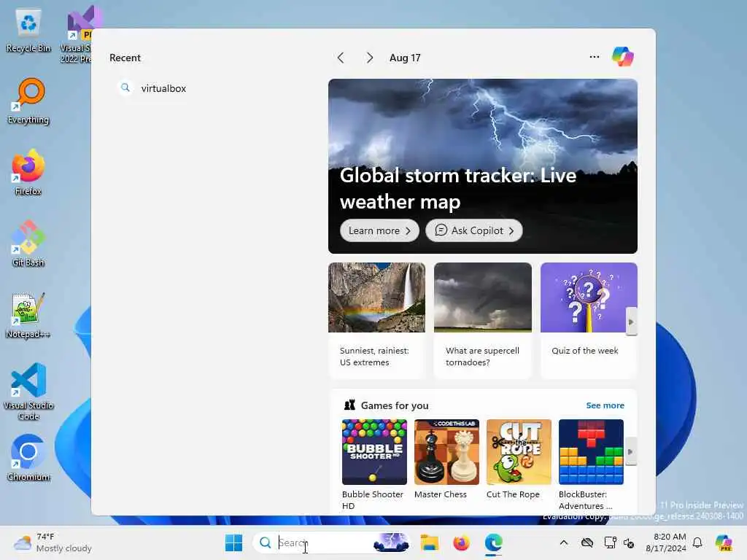Open the weather widget showing 74°F
The image size is (747, 560).
point(53,542)
